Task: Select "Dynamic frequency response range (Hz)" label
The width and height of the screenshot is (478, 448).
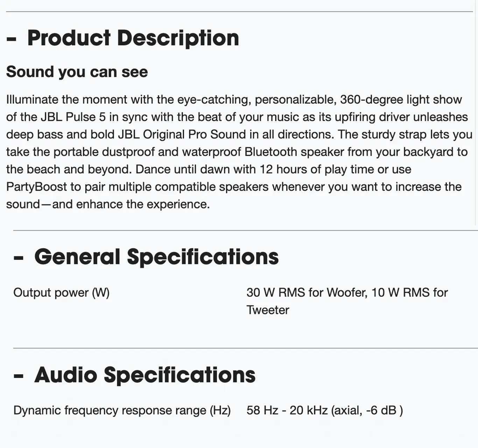Action: 122,410
